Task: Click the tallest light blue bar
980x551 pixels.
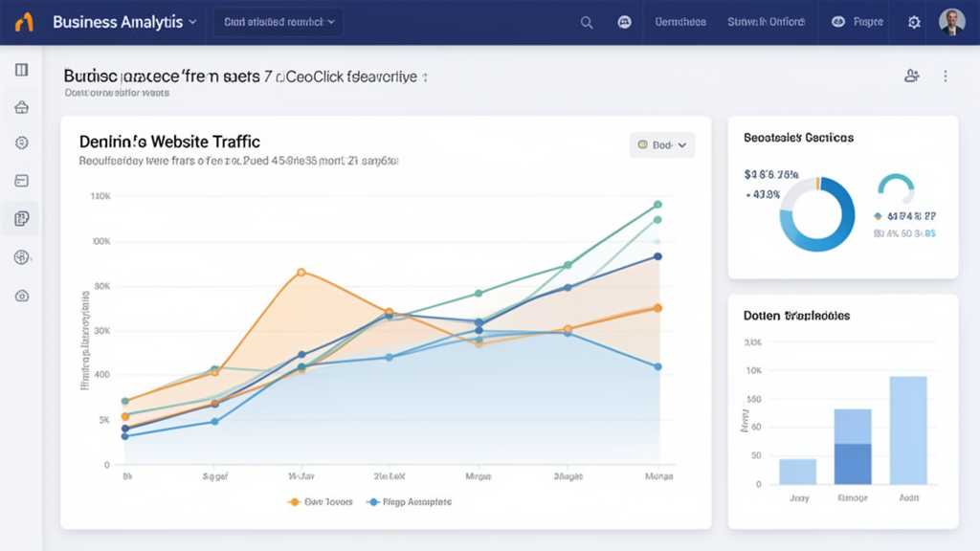Action: tap(908, 430)
